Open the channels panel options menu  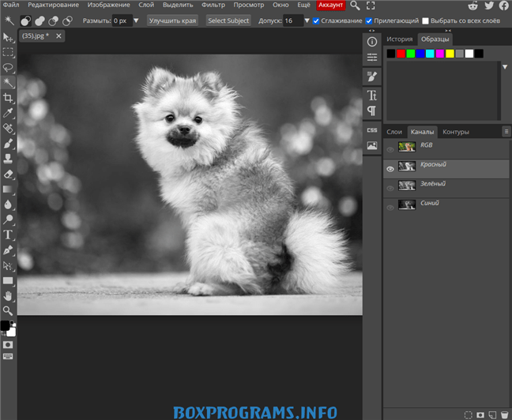pos(506,132)
